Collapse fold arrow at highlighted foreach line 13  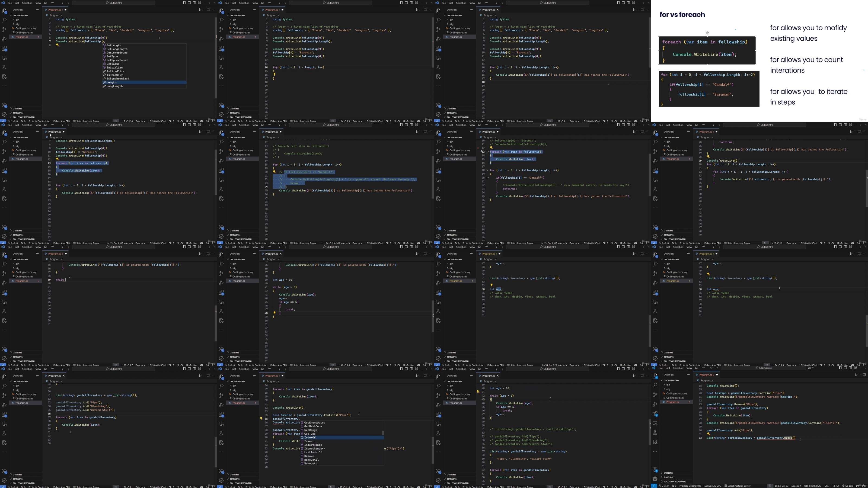pyautogui.click(x=488, y=152)
